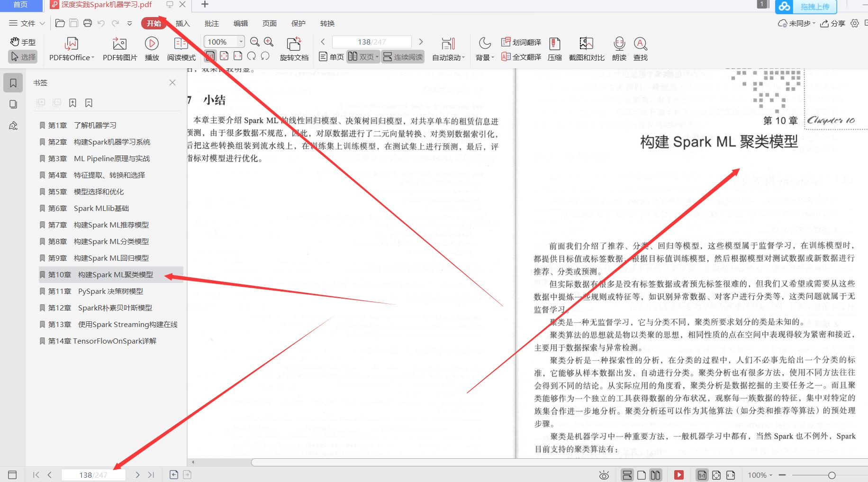Enter Reading mode
The width and height of the screenshot is (868, 482).
pyautogui.click(x=181, y=49)
